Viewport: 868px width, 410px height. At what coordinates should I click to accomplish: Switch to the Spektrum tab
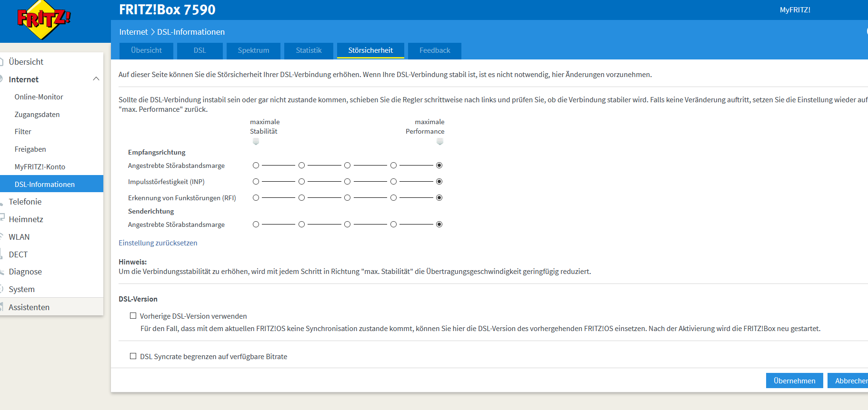(253, 50)
